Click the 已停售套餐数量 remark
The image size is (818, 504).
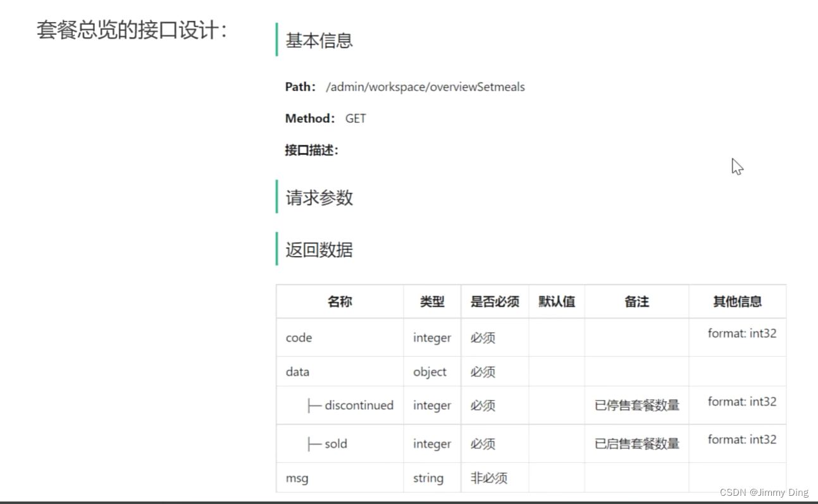pos(637,405)
